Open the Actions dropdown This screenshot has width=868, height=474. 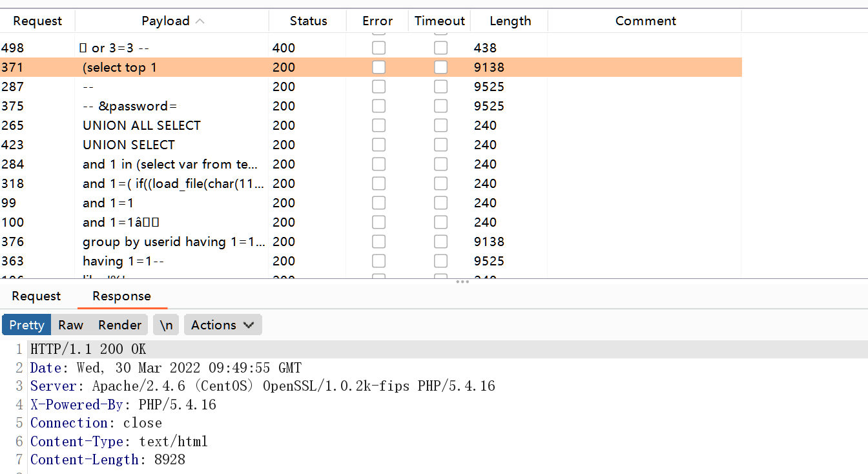pos(223,325)
